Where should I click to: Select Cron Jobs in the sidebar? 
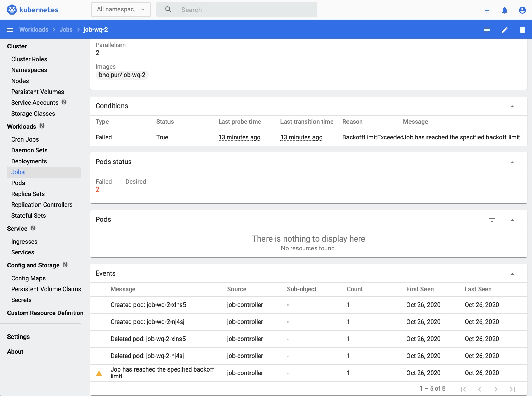point(25,139)
